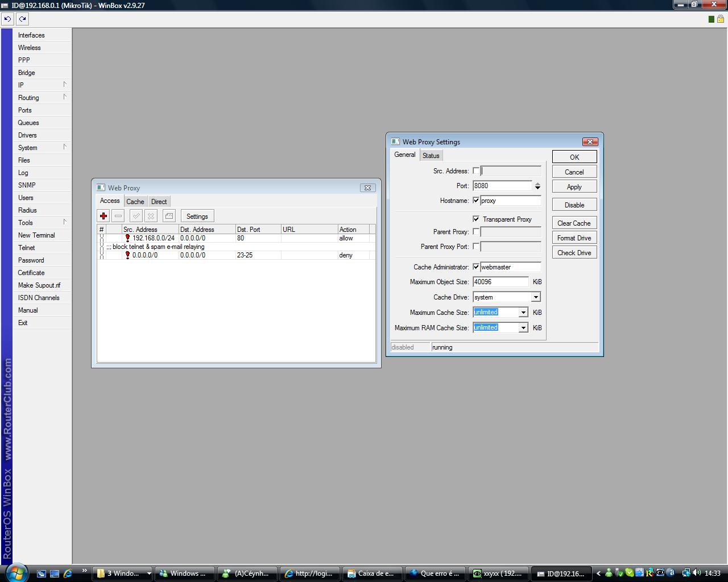The height and width of the screenshot is (582, 728).
Task: Click the padlock secure-mode icon
Action: tap(720, 19)
